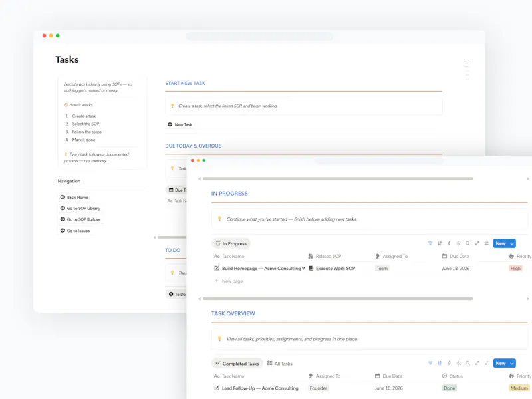The height and width of the screenshot is (399, 532).
Task: Expand the New dropdown arrow in Task Overview
Action: click(512, 363)
